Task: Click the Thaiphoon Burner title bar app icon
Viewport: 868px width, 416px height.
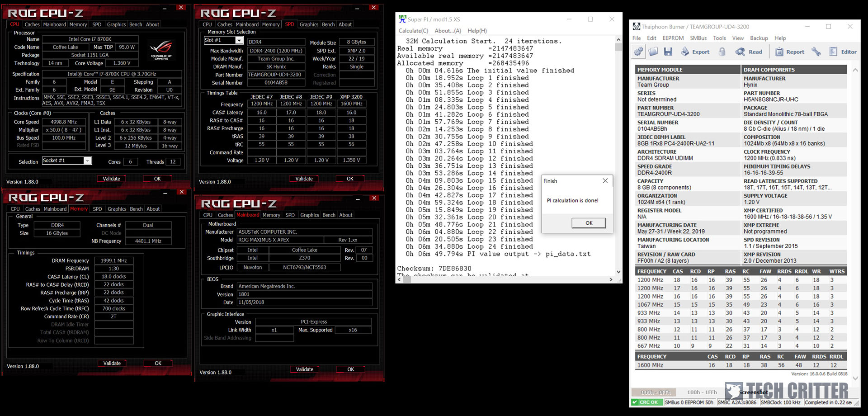Action: 636,27
